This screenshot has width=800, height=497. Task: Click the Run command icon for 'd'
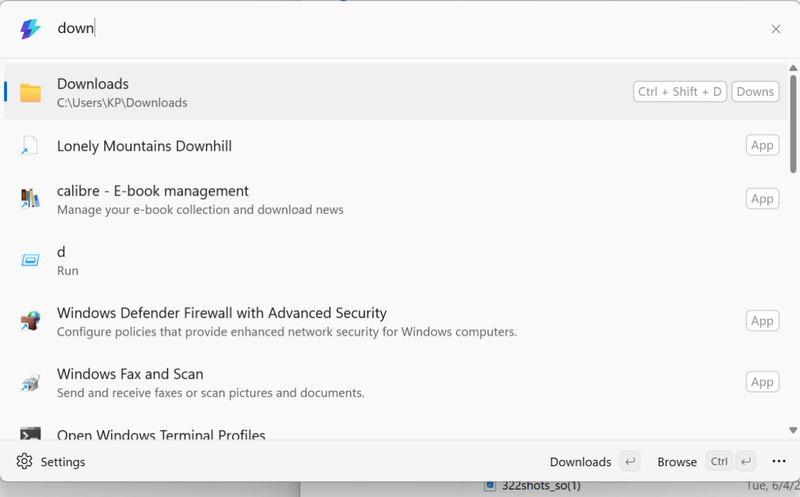[30, 260]
